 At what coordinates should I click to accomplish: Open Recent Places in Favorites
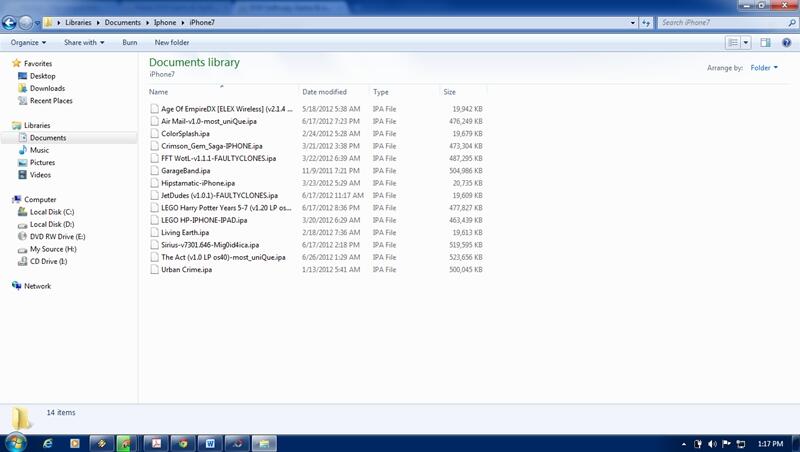point(51,101)
